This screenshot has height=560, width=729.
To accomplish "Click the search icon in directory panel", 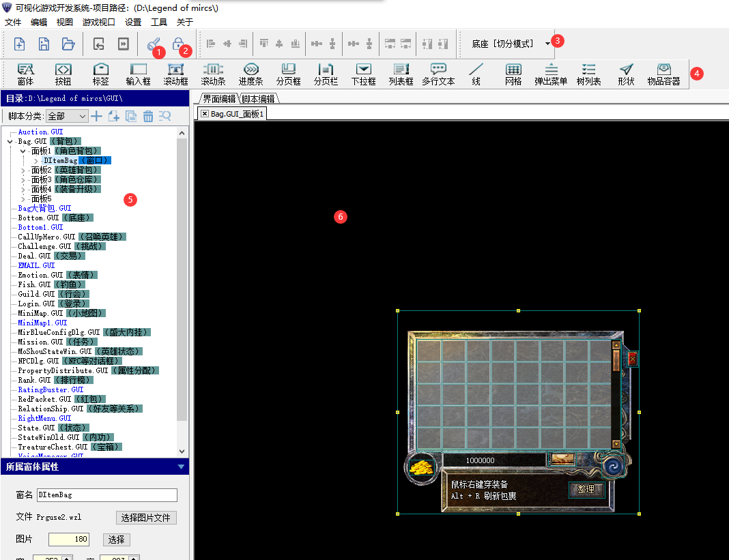I will 165,116.
